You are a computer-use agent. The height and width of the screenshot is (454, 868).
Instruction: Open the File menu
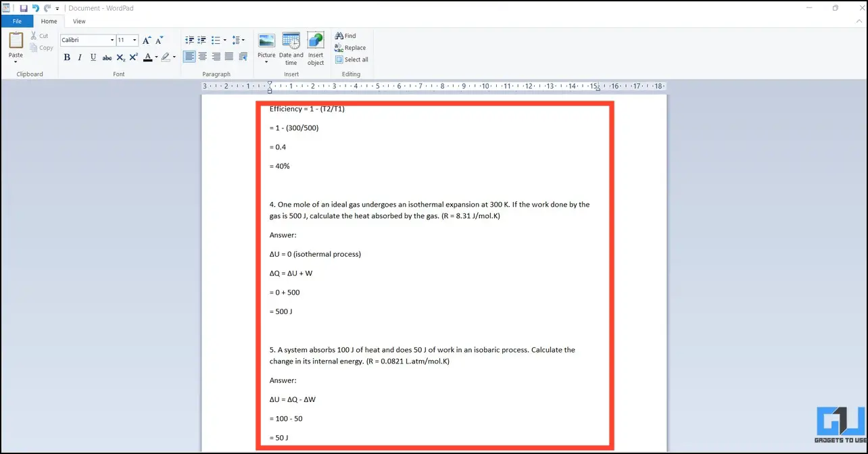[x=17, y=21]
